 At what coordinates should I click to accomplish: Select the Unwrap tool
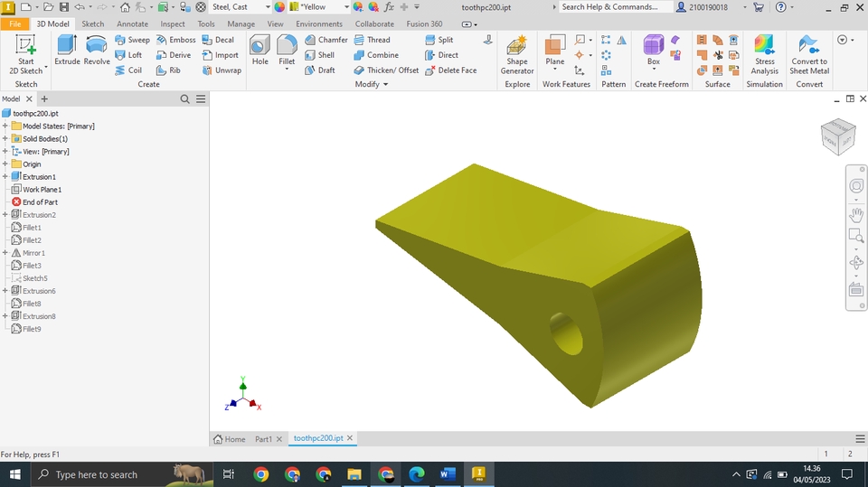tap(222, 70)
